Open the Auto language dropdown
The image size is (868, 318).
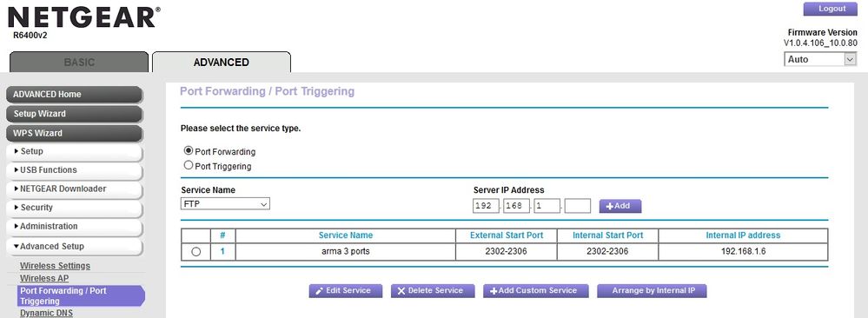coord(820,59)
